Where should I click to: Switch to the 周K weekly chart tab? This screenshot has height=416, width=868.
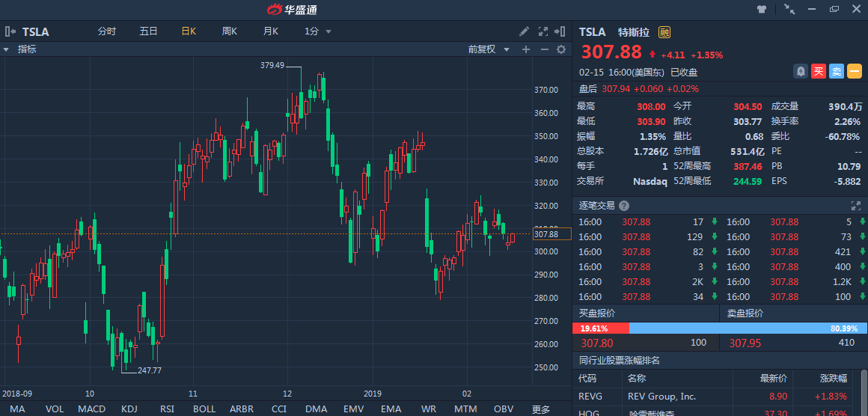tap(229, 31)
